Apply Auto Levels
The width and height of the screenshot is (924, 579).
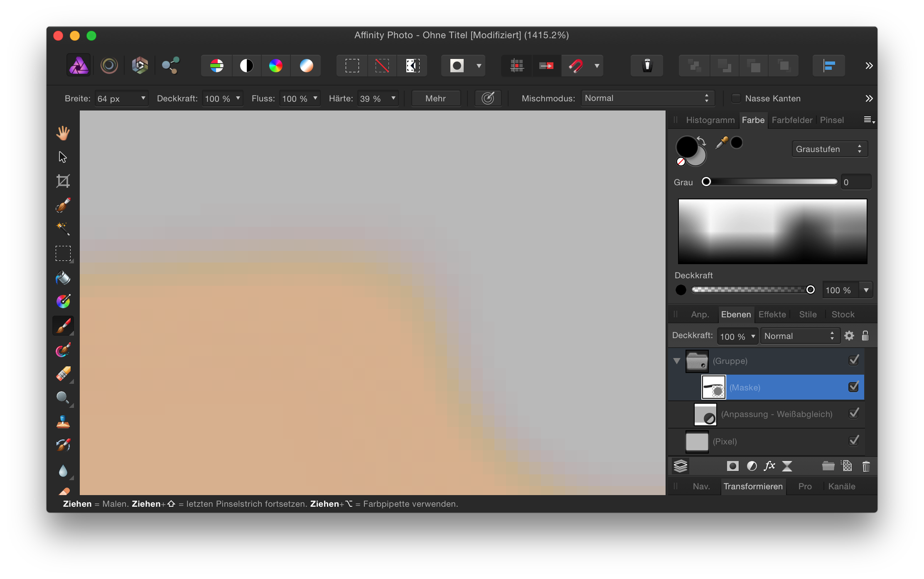pos(216,66)
